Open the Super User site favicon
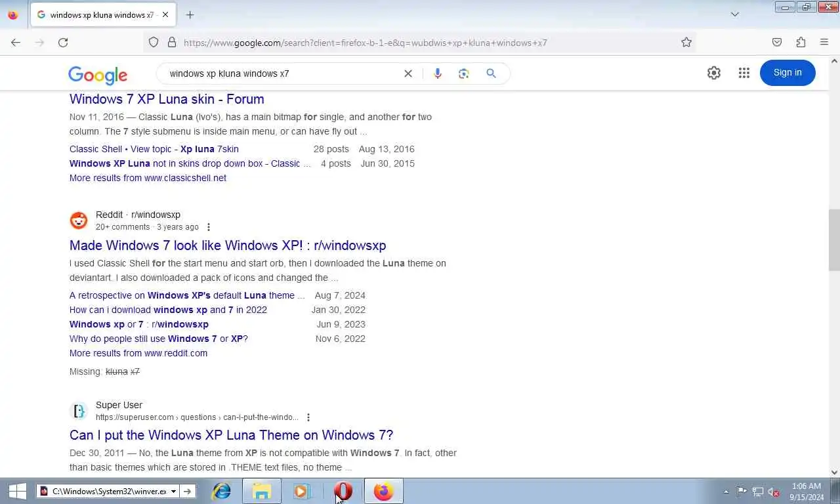840x504 pixels. 79,411
